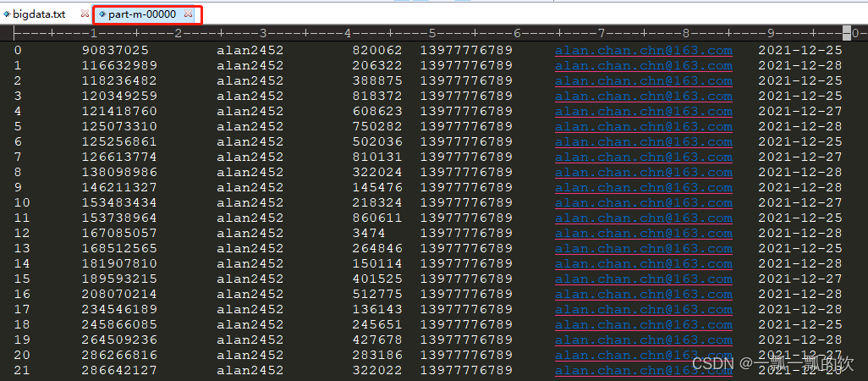Close the bigdata.txt tab
868x381 pixels.
point(84,14)
